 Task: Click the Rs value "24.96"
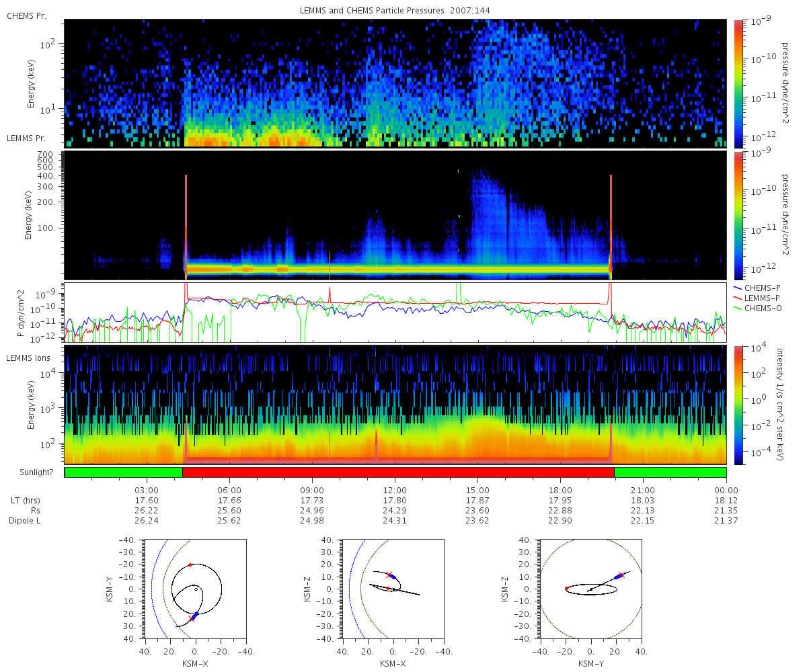pos(312,511)
